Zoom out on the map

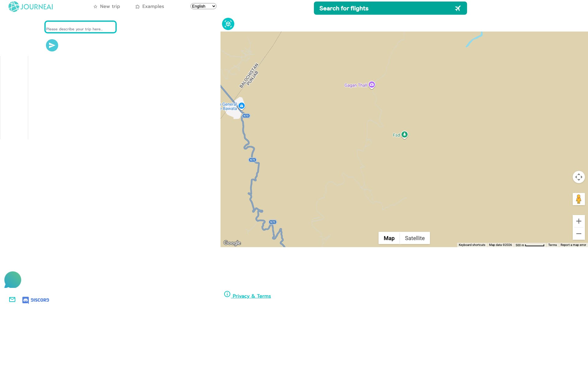579,234
